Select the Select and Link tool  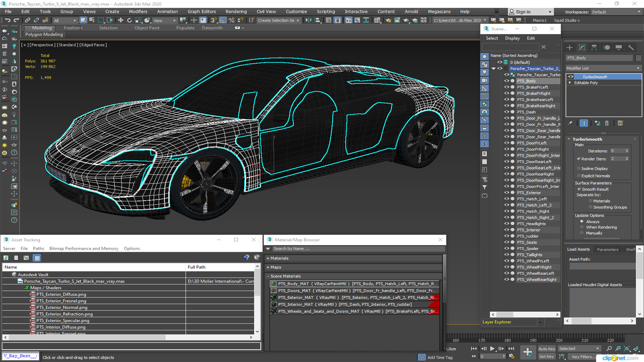[x=28, y=20]
